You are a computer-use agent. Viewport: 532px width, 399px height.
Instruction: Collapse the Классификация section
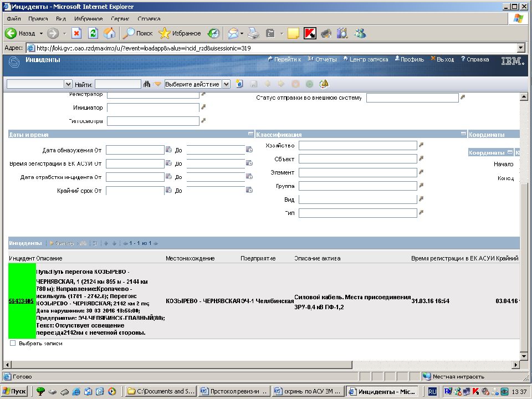click(463, 134)
